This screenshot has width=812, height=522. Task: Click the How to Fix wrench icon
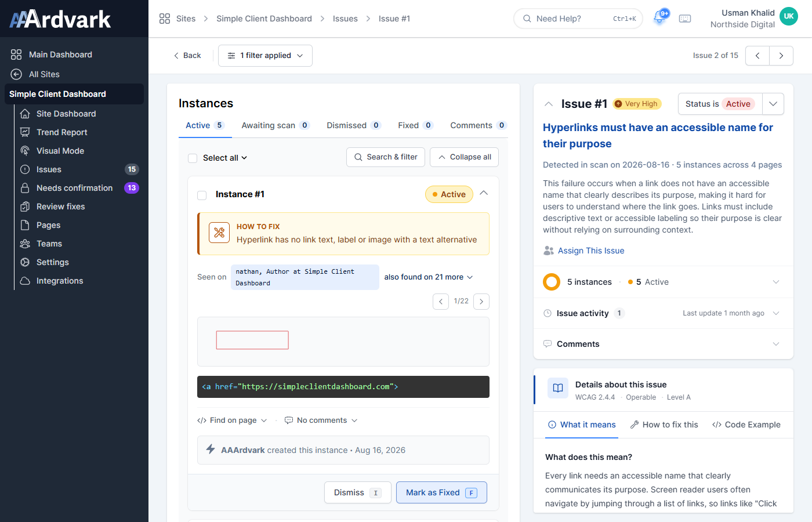[219, 233]
